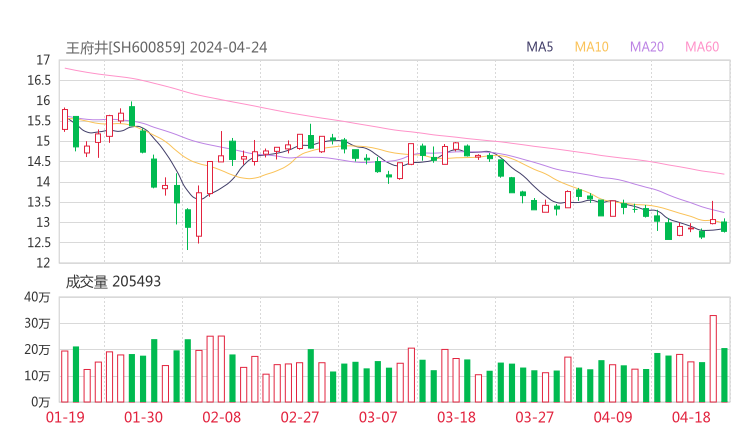Click the MA10 legend label
The height and width of the screenshot is (440, 740).
click(x=591, y=47)
